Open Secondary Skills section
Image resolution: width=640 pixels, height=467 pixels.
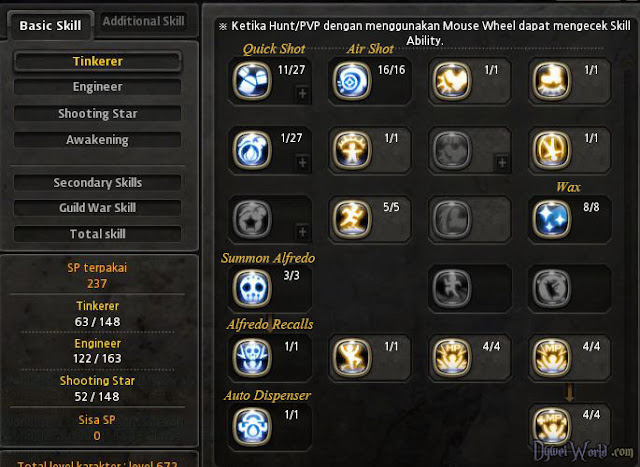click(98, 182)
